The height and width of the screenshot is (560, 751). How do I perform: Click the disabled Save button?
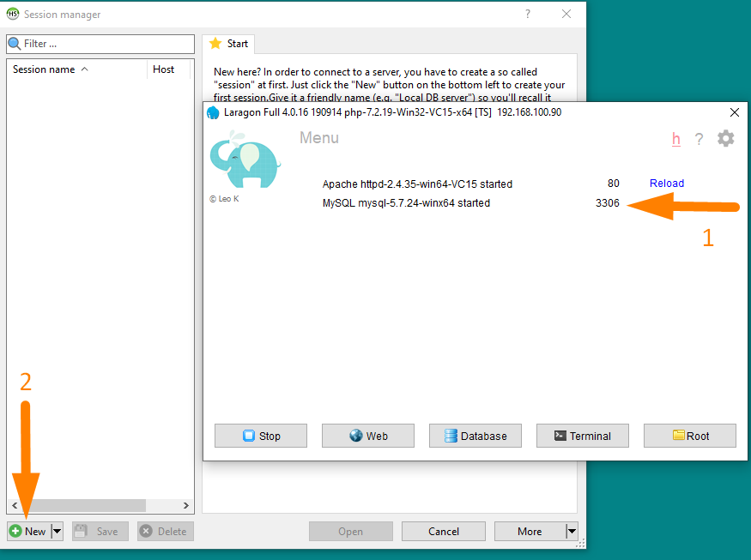[100, 532]
